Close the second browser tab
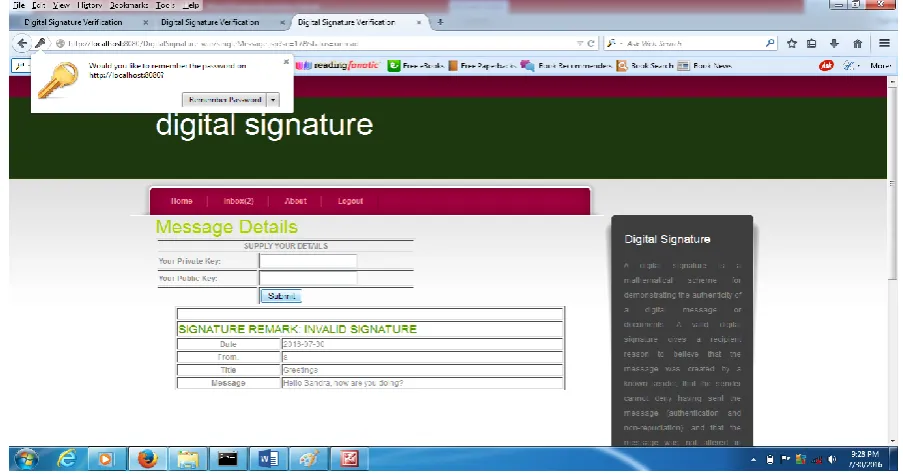 coord(282,22)
